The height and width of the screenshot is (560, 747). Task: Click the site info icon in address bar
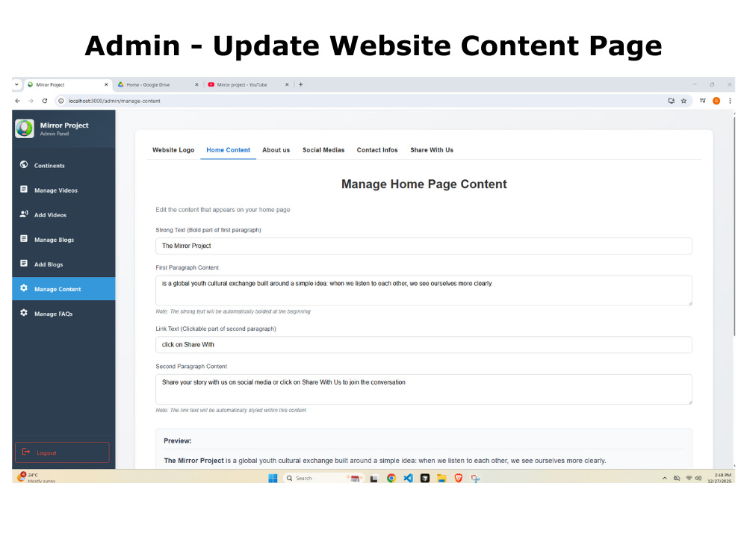[61, 101]
